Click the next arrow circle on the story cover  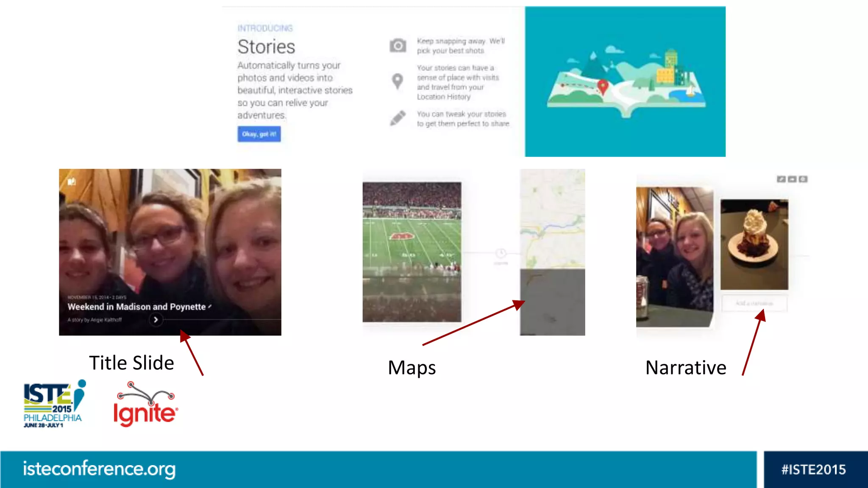coord(156,319)
